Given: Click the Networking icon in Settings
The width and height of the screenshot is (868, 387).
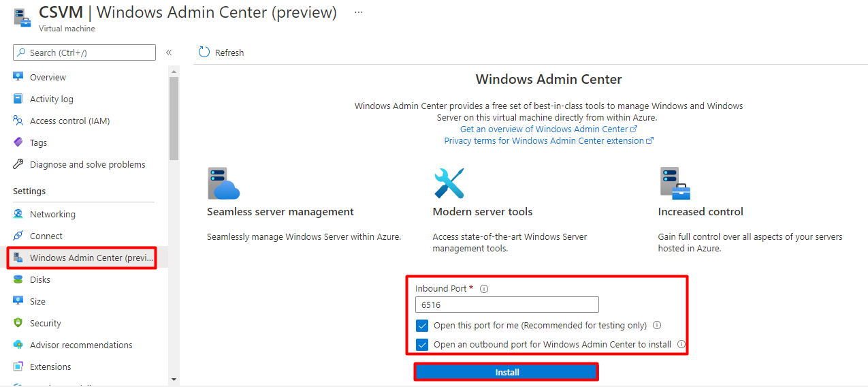Looking at the screenshot, I should click(18, 214).
